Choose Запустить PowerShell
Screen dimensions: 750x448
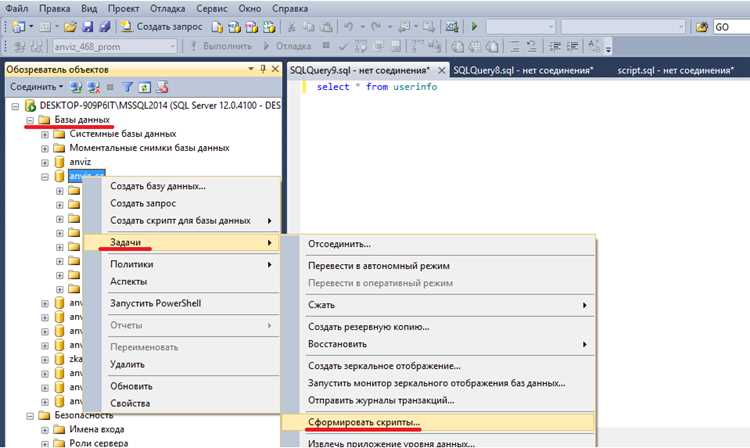[x=182, y=303]
